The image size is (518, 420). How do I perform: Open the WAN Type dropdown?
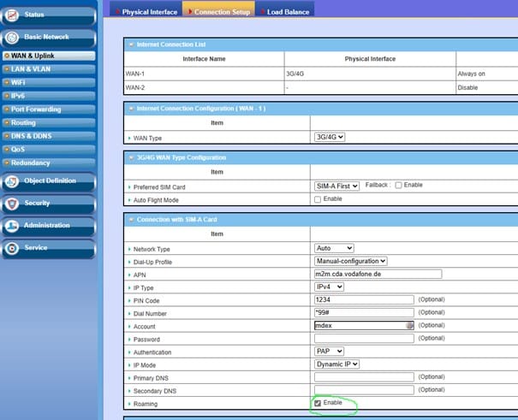(330, 137)
